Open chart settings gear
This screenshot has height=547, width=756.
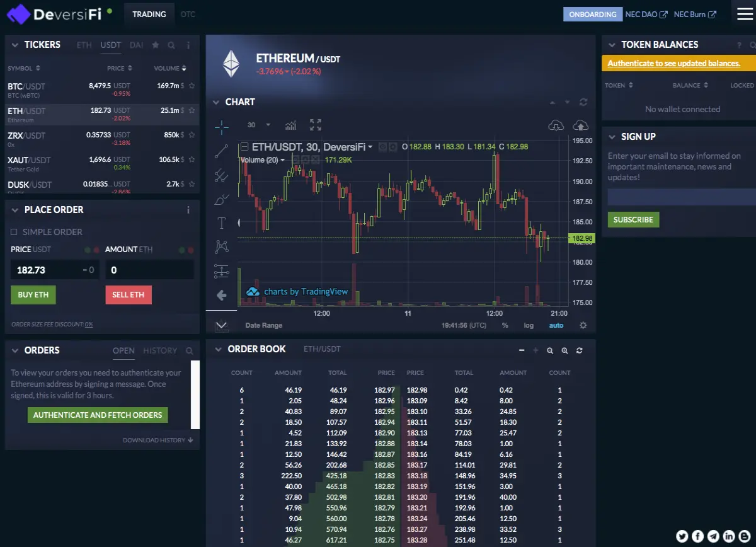(583, 325)
